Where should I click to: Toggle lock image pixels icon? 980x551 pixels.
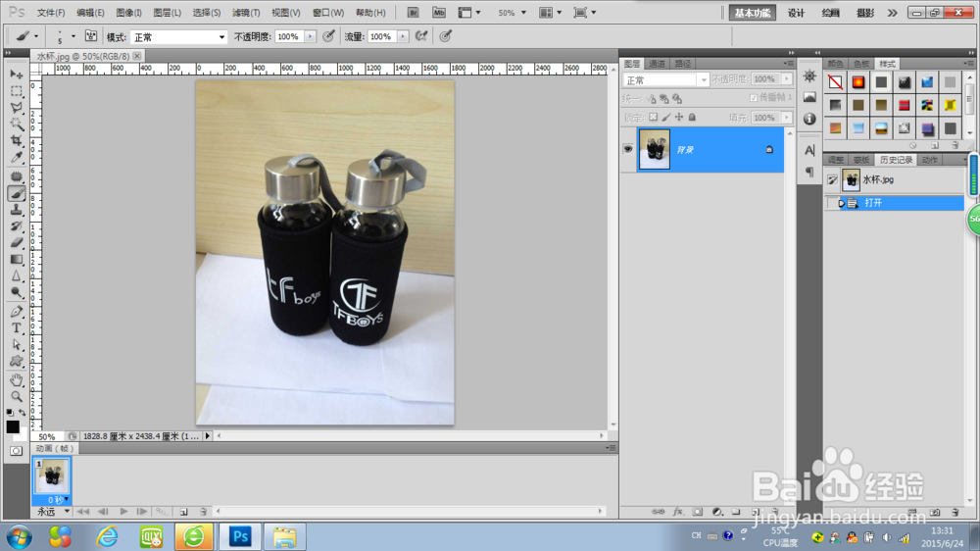[666, 117]
